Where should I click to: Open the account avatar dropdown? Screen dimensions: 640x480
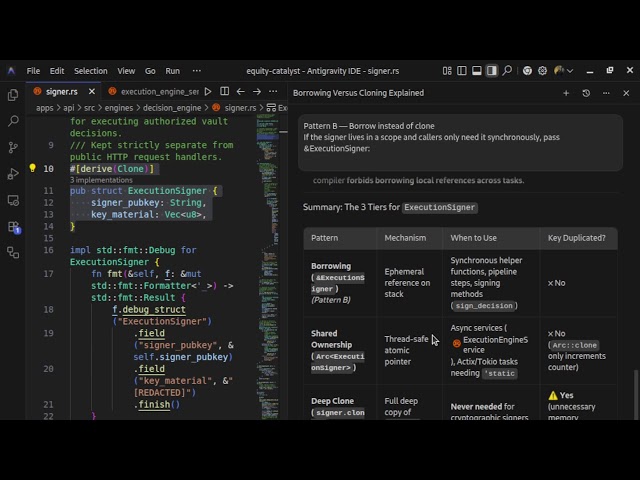(564, 71)
